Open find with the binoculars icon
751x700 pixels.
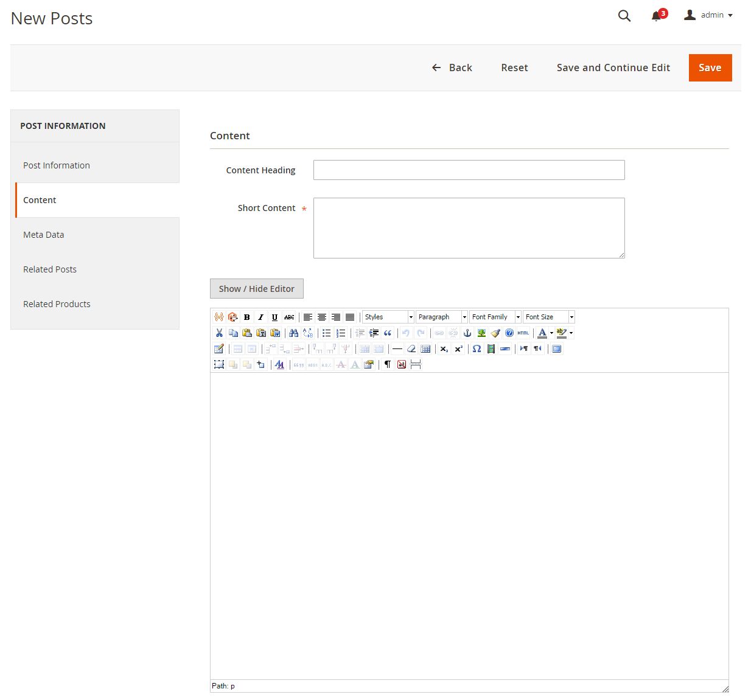(294, 333)
